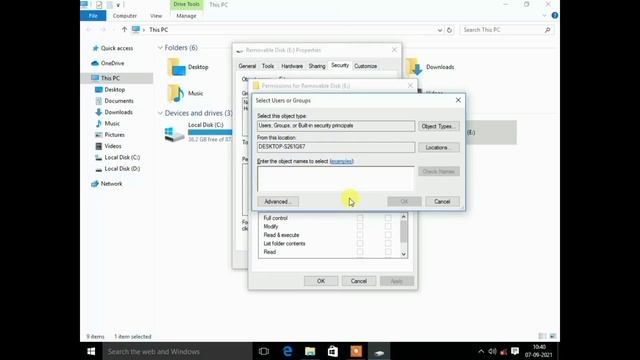Open the File menu in Explorer
Viewport: 640px width, 360px height.
click(93, 16)
